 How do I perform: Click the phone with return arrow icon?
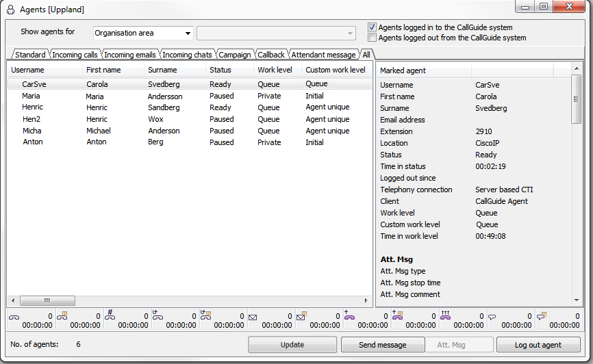157,316
